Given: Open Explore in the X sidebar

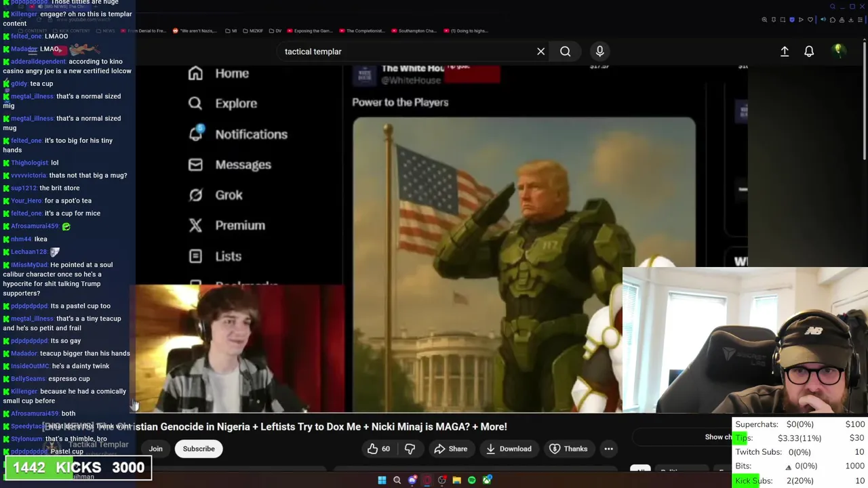Looking at the screenshot, I should point(222,104).
